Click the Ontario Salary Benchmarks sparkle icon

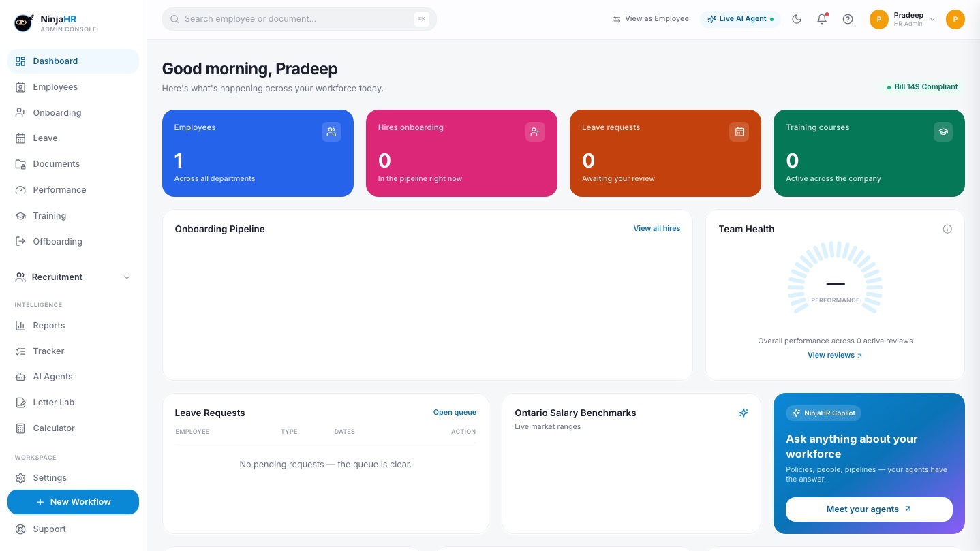744,413
